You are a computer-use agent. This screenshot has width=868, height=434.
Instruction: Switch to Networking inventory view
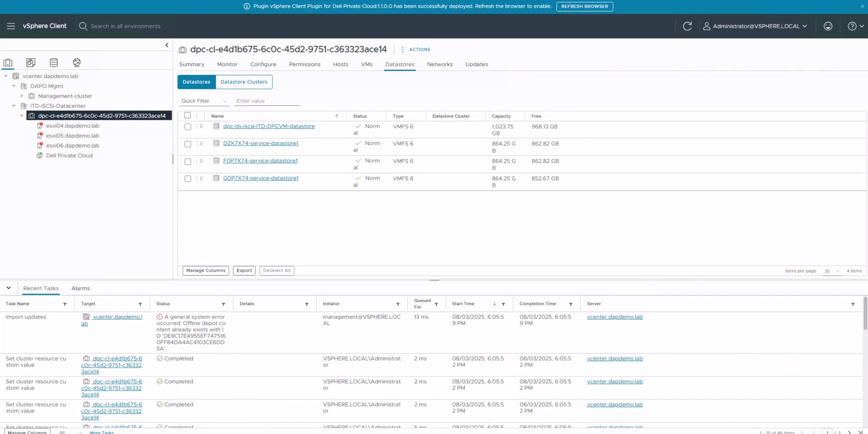pos(77,63)
